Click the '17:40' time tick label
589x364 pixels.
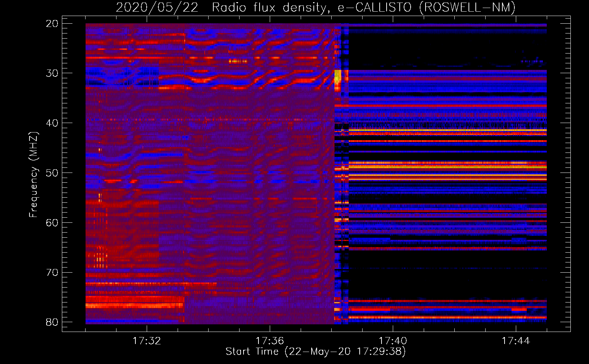[393, 341]
